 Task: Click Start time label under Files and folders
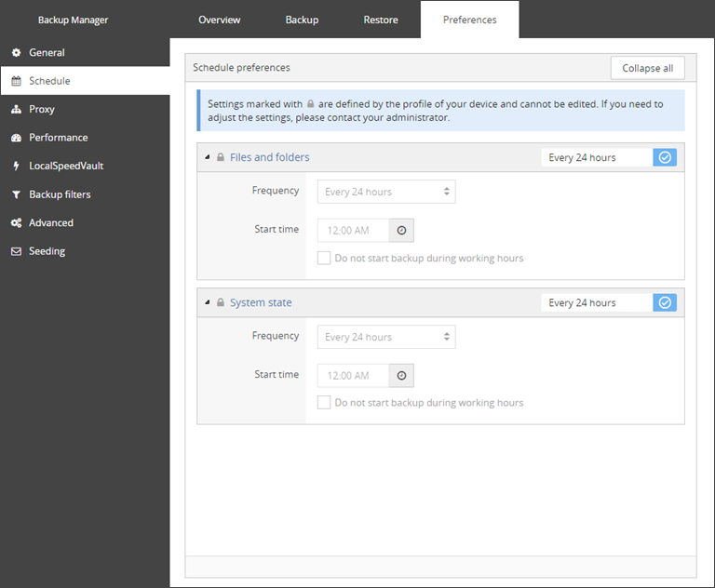(277, 229)
